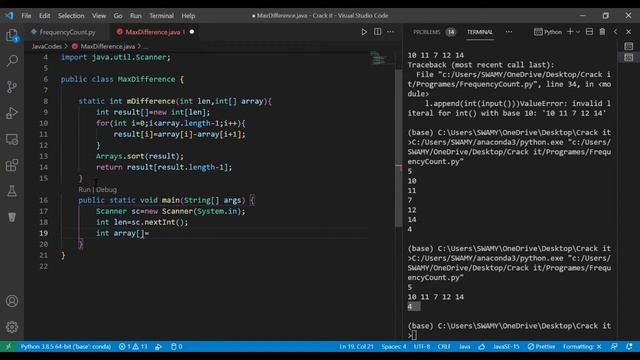Click the terminal prompt input
Screen dimensions: 640x360
click(415, 336)
